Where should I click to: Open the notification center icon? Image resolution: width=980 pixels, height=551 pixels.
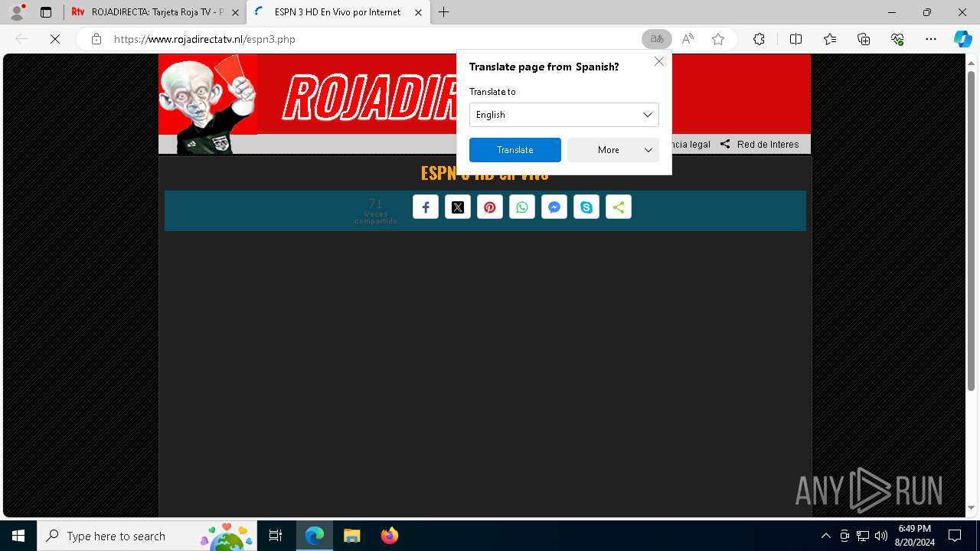[955, 536]
